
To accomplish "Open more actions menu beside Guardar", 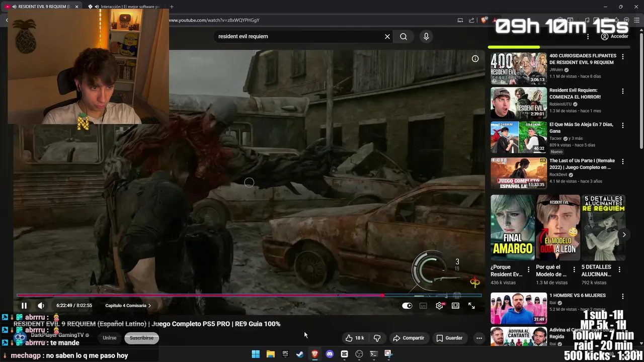I will [x=479, y=338].
